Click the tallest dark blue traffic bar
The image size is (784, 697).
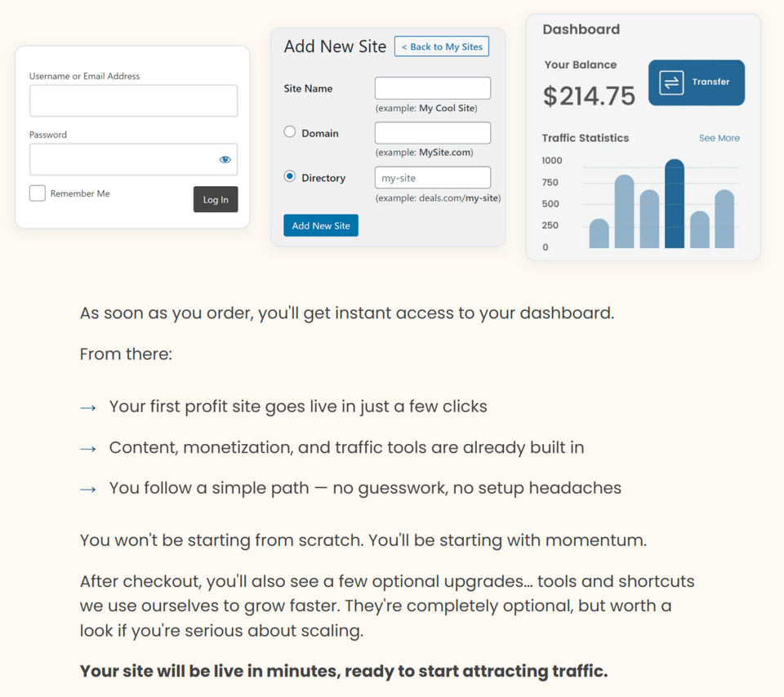tap(675, 204)
